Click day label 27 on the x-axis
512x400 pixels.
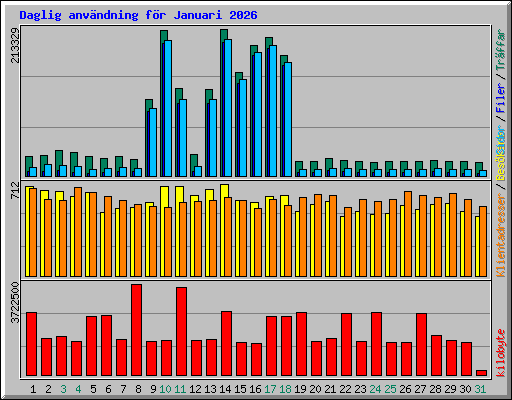click(420, 389)
